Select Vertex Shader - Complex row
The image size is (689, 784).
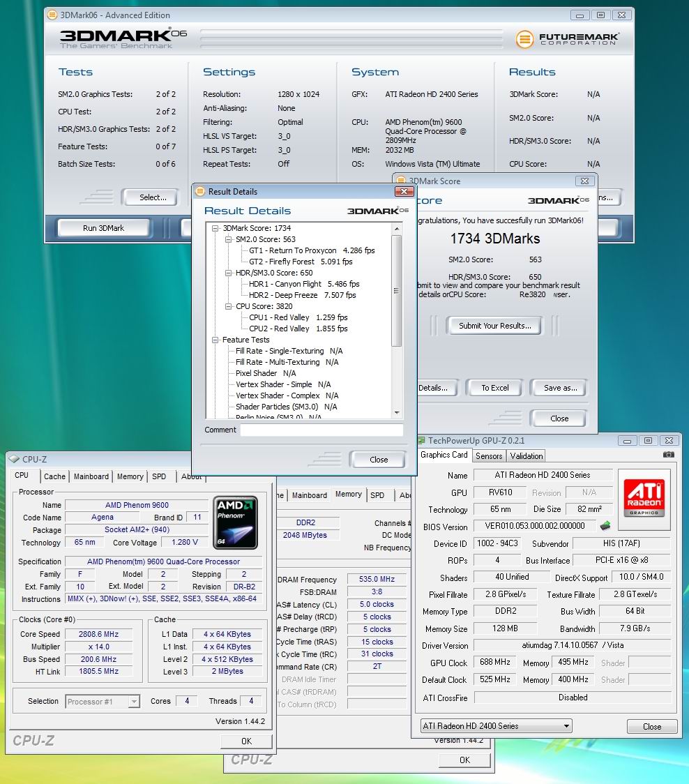pyautogui.click(x=287, y=395)
